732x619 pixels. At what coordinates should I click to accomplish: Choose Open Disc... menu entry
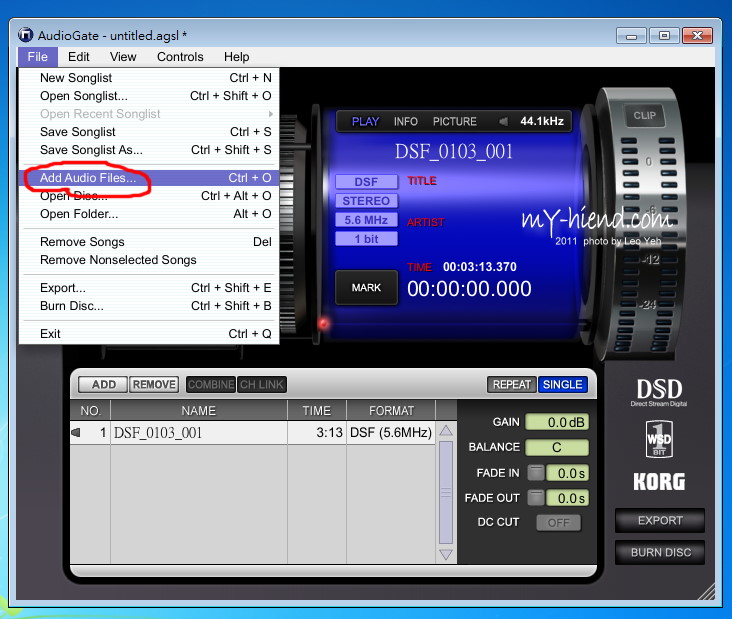pos(149,196)
